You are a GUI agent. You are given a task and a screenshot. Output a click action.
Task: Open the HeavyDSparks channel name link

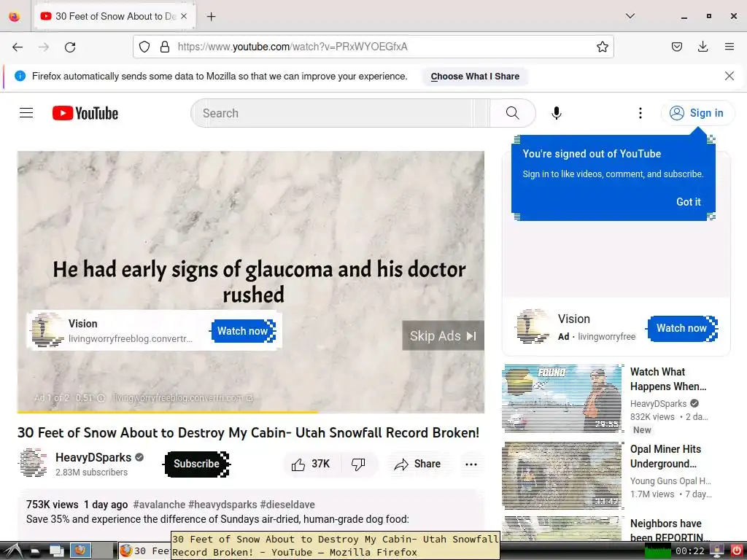[x=93, y=457]
